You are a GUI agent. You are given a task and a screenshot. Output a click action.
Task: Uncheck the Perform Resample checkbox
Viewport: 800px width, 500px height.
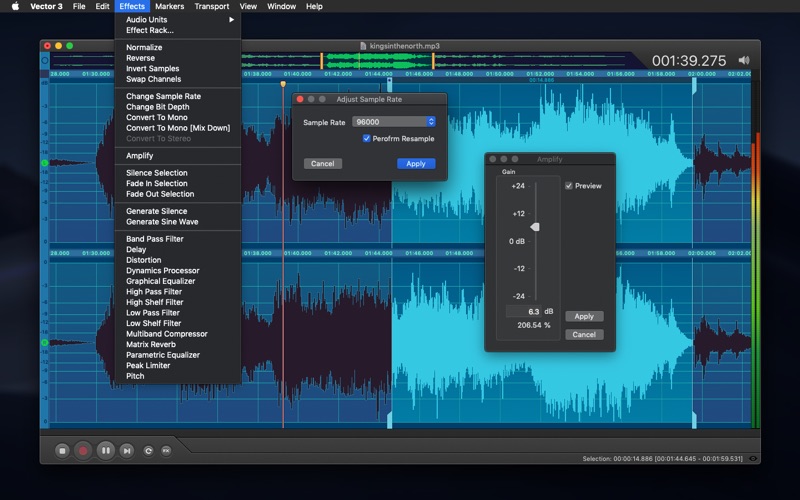pyautogui.click(x=367, y=138)
